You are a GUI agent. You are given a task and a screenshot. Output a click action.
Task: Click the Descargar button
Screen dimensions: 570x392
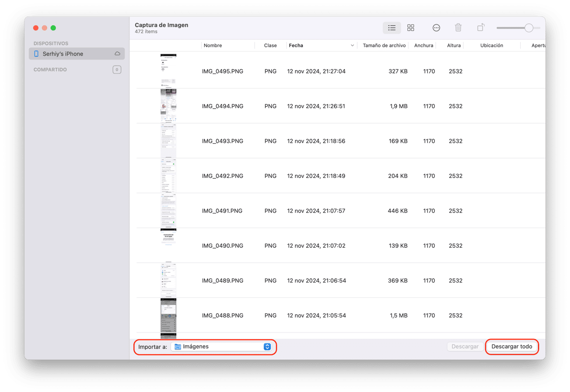click(x=465, y=347)
